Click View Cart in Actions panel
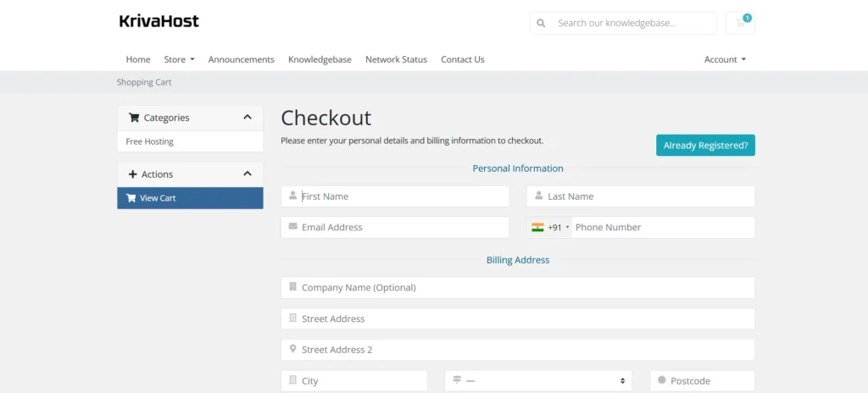 pos(190,197)
